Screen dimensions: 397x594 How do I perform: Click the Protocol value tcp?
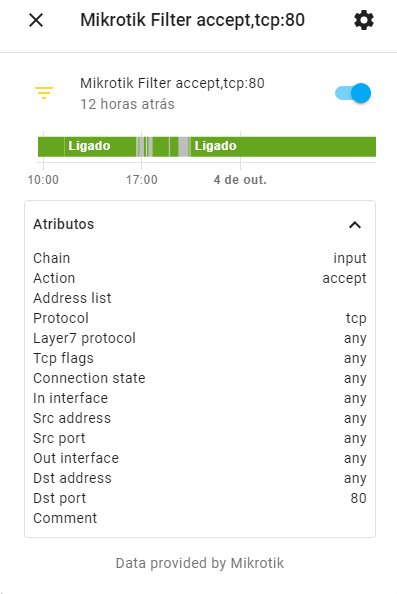click(x=356, y=318)
